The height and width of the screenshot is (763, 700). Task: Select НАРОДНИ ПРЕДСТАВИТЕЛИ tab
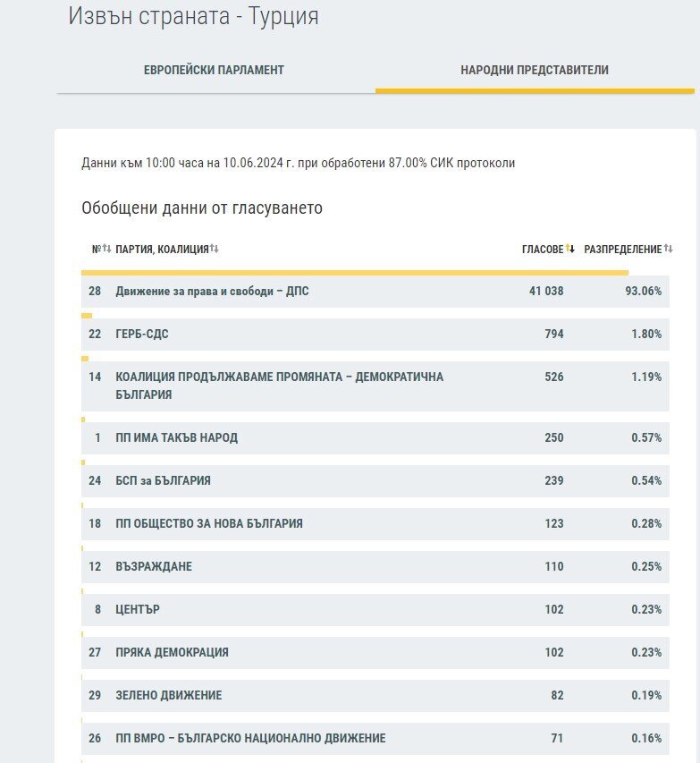click(x=535, y=70)
